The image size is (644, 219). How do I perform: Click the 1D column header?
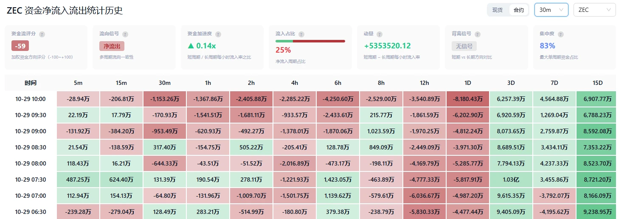[x=467, y=83]
